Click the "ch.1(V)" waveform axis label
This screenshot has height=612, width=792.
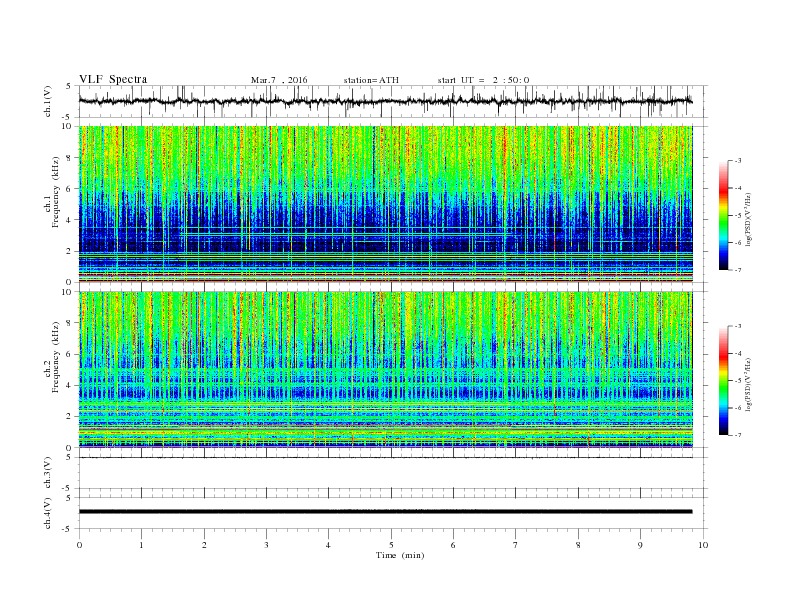pyautogui.click(x=48, y=101)
